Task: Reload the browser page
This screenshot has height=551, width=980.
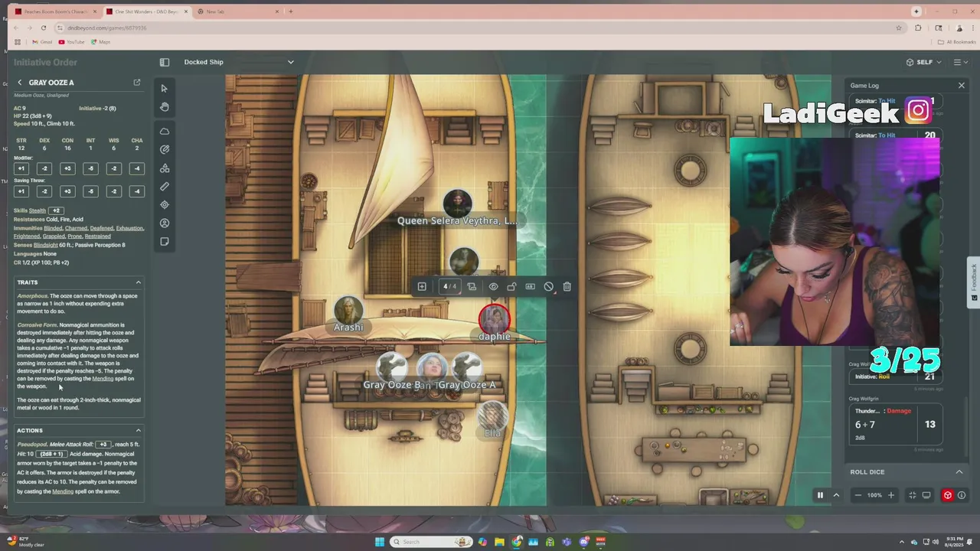Action: tap(44, 28)
